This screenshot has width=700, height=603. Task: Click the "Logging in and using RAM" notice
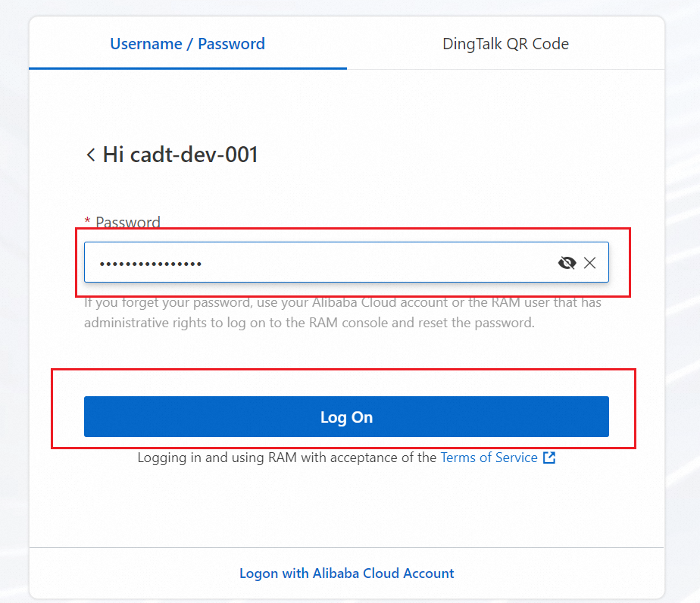(286, 458)
